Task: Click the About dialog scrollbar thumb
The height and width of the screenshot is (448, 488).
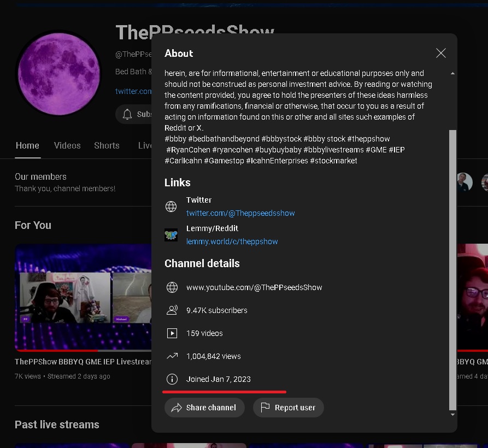Action: 452,270
